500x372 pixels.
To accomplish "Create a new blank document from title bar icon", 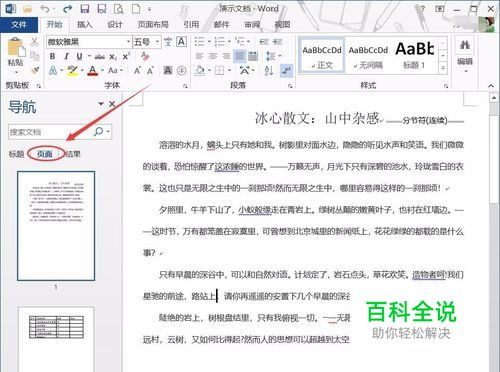I will coord(136,9).
